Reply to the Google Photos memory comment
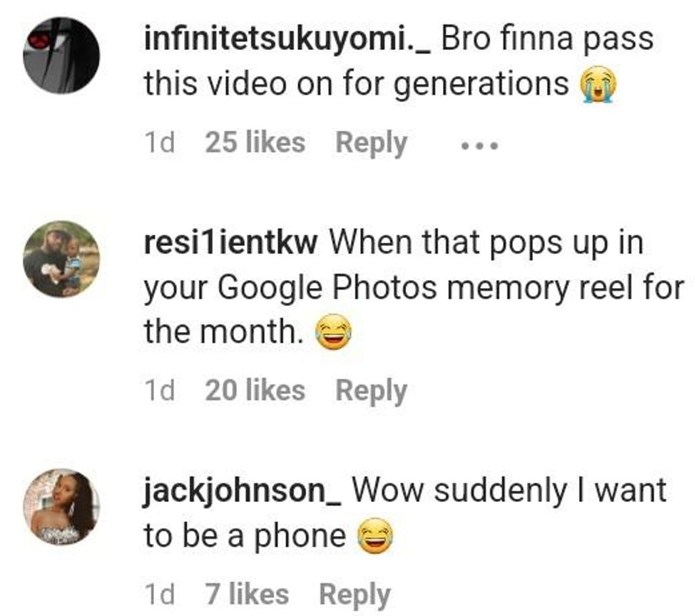 tap(371, 391)
